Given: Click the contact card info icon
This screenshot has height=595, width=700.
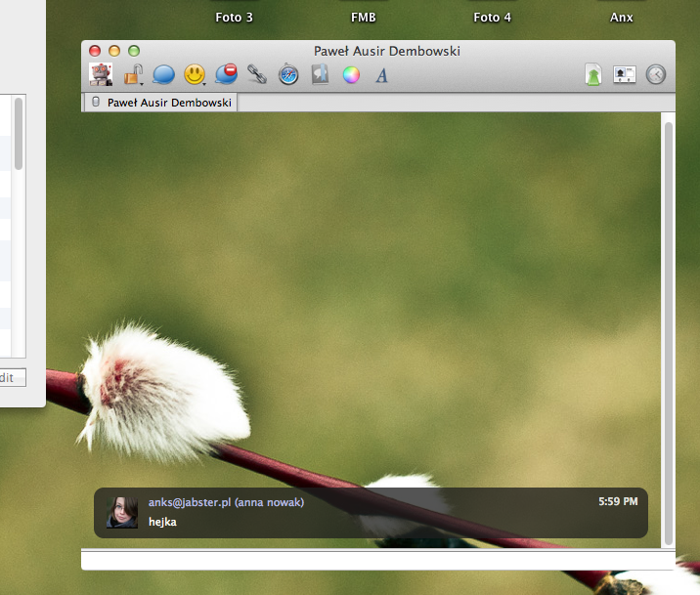Looking at the screenshot, I should (624, 74).
